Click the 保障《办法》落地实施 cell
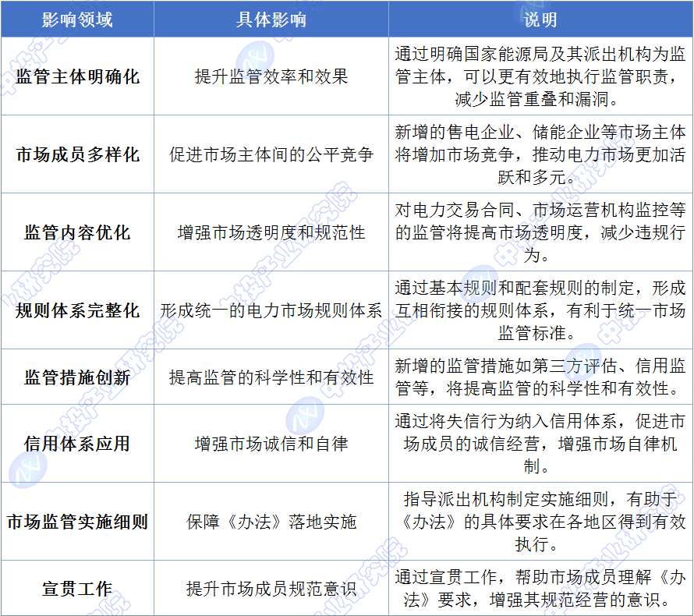 (x=271, y=522)
